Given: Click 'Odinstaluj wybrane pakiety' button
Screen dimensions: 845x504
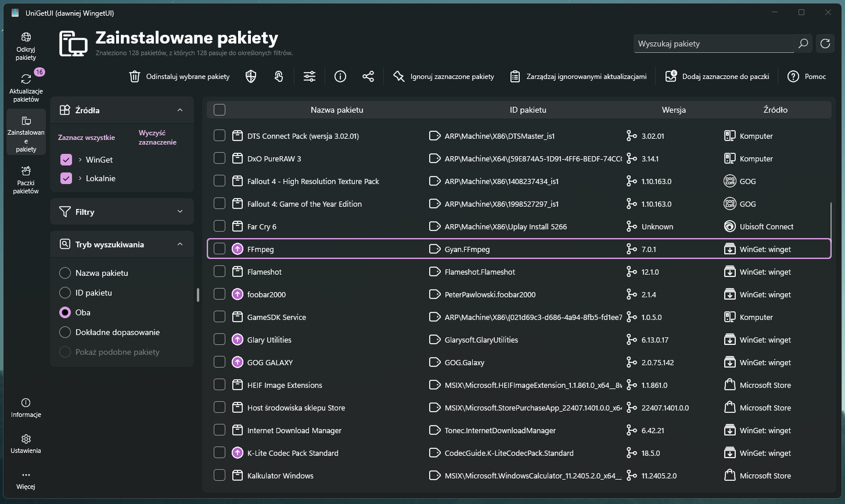Looking at the screenshot, I should tap(179, 77).
